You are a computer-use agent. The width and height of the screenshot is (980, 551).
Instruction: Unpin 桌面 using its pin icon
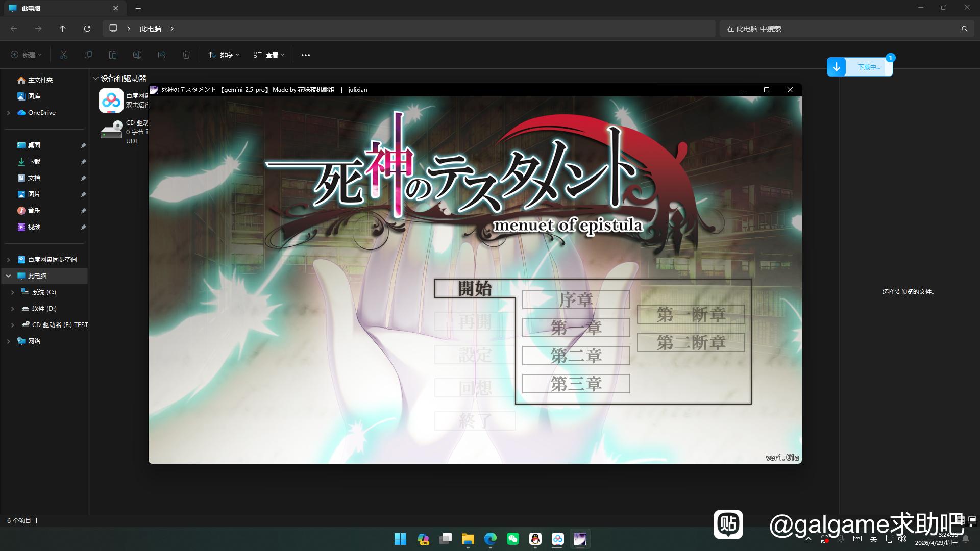click(83, 145)
